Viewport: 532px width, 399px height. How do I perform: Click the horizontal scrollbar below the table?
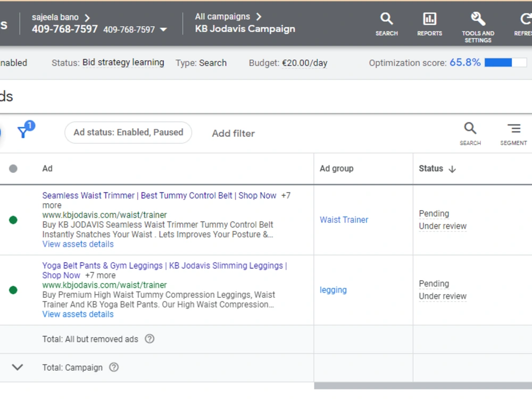[x=423, y=386]
